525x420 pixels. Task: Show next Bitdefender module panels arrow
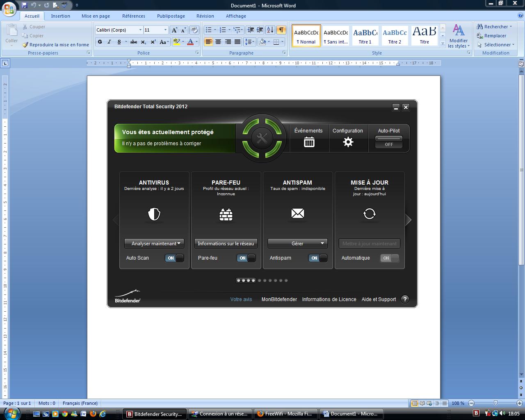pyautogui.click(x=409, y=220)
